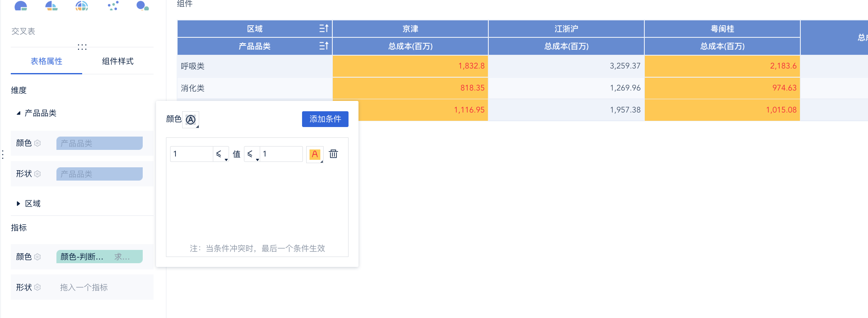
Task: Open the left comparison operator dropdown
Action: (x=220, y=154)
